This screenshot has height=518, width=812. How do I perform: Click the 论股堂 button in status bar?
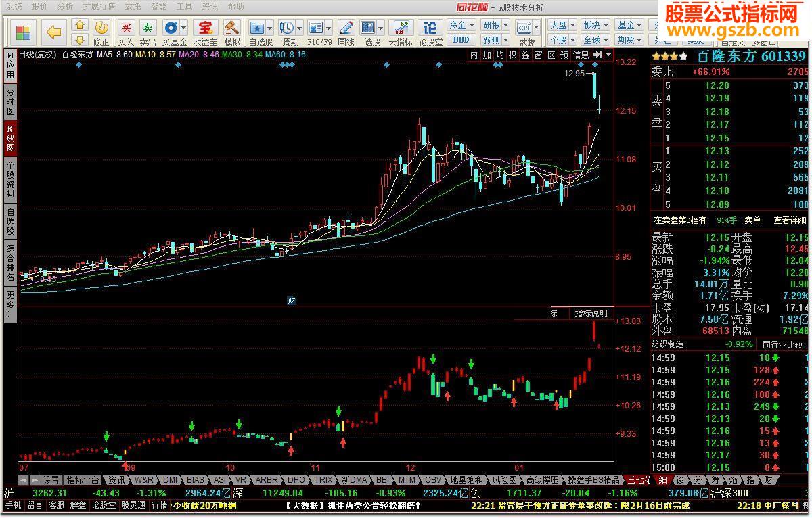pyautogui.click(x=104, y=505)
